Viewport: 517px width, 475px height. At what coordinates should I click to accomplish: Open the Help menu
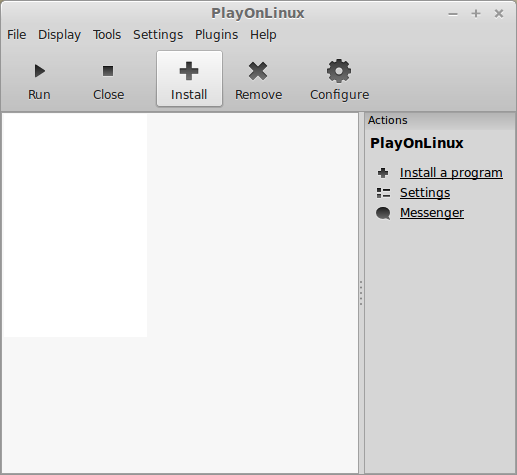click(263, 35)
